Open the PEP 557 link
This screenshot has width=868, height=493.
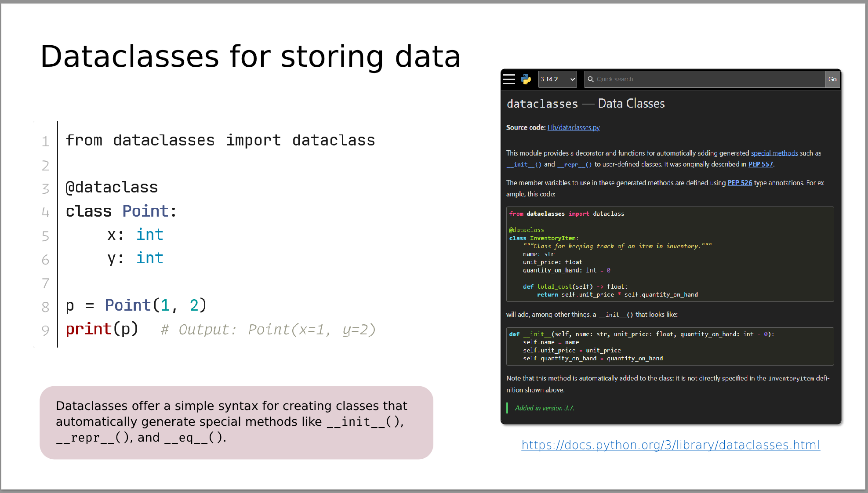coord(760,164)
